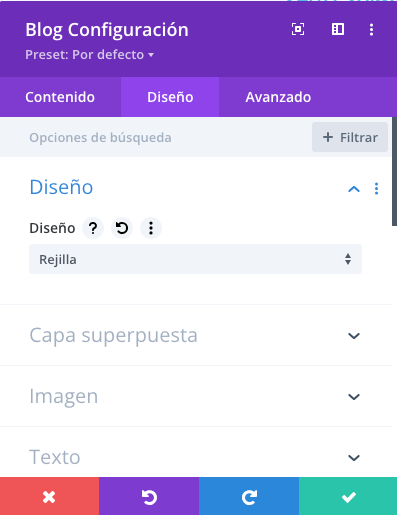The width and height of the screenshot is (397, 515).
Task: Expand the Imagen section
Action: (x=196, y=396)
